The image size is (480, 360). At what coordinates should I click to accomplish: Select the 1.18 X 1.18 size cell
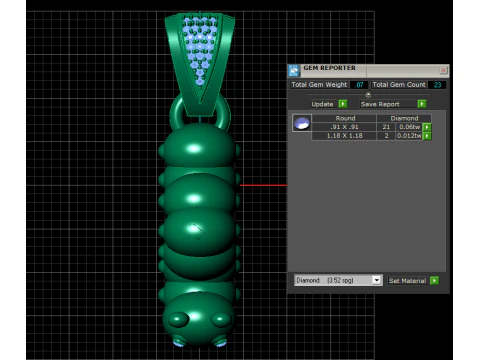click(x=344, y=136)
